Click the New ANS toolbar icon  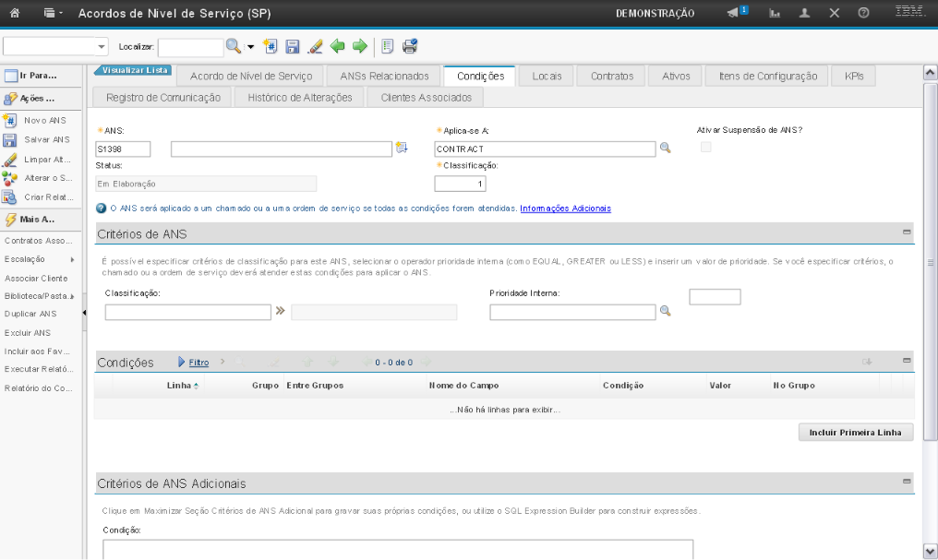tap(270, 46)
